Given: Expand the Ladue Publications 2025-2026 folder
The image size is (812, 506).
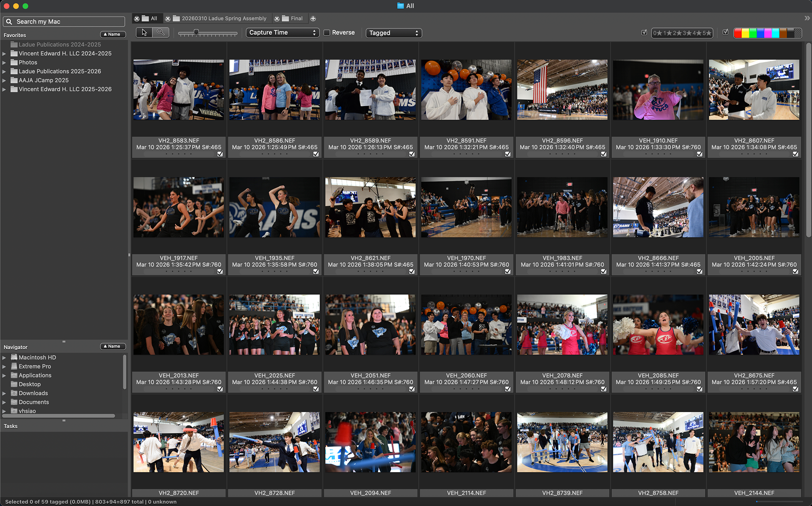Looking at the screenshot, I should point(4,71).
